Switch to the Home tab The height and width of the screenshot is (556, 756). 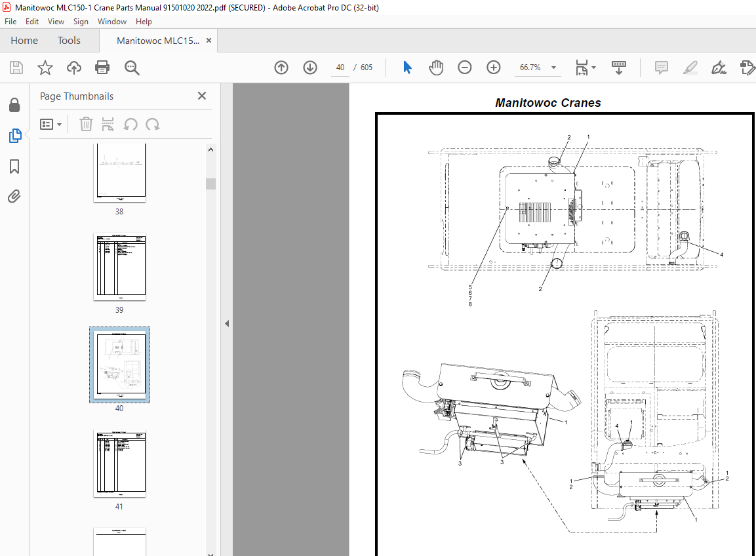click(24, 41)
